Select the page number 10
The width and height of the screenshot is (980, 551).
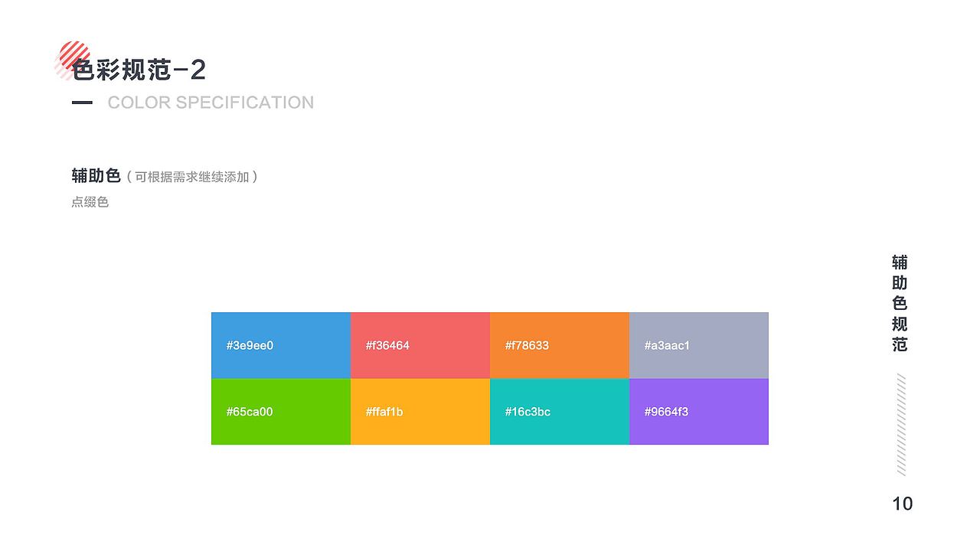(x=903, y=504)
